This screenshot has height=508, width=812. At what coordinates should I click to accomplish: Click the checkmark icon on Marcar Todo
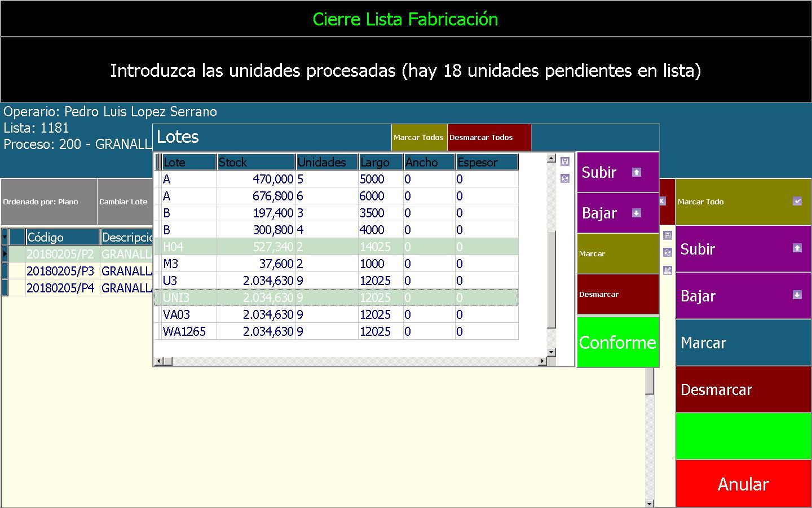coord(797,201)
